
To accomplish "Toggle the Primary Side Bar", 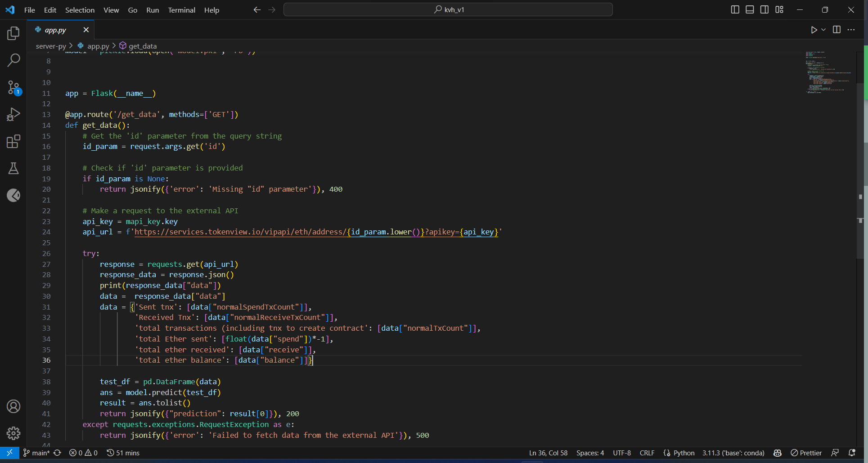I will click(x=735, y=9).
